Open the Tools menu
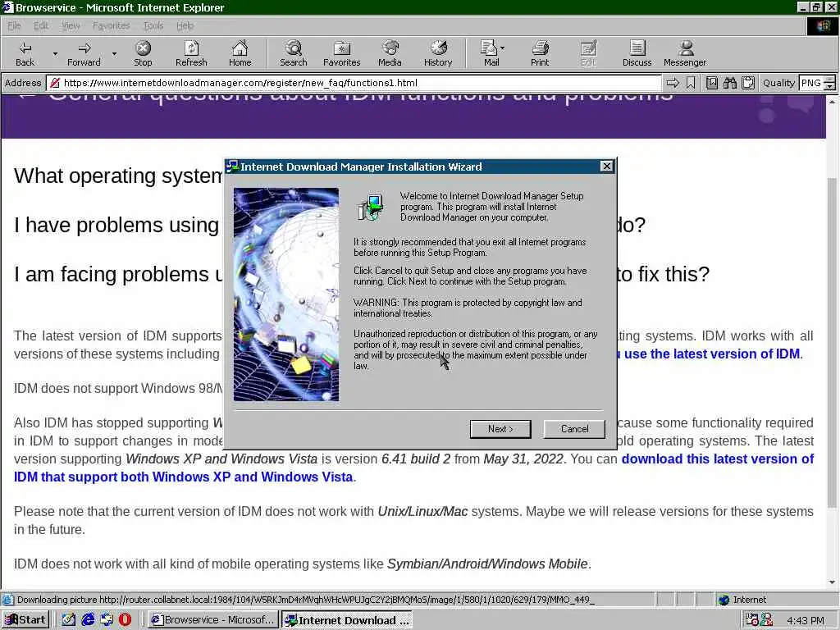Viewport: 840px width, 630px height. (x=153, y=25)
